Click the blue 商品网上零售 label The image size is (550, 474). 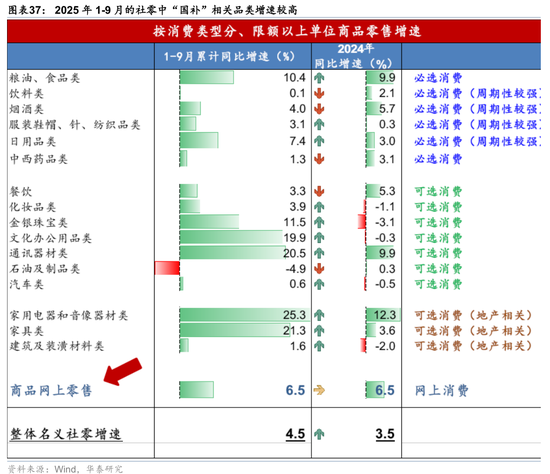51,390
